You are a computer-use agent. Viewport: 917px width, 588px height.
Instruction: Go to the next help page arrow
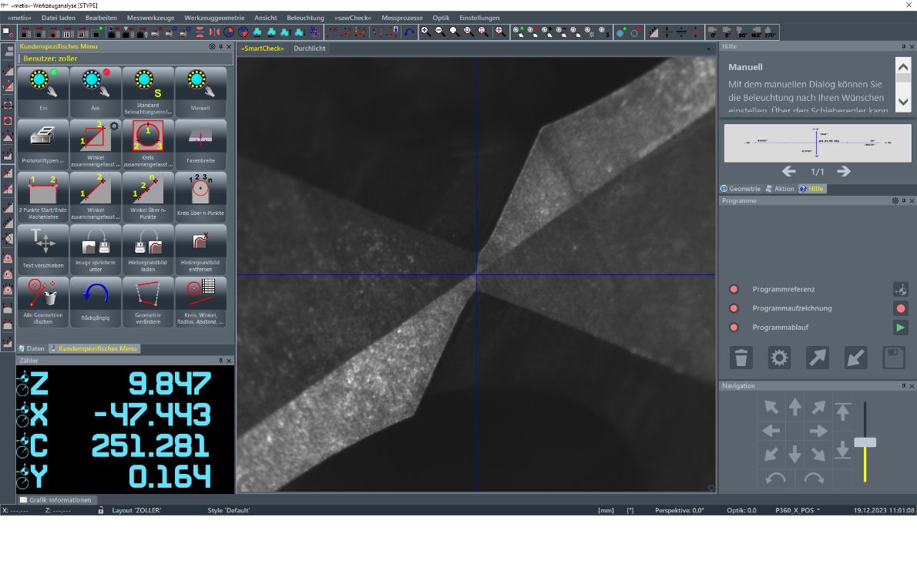[843, 171]
